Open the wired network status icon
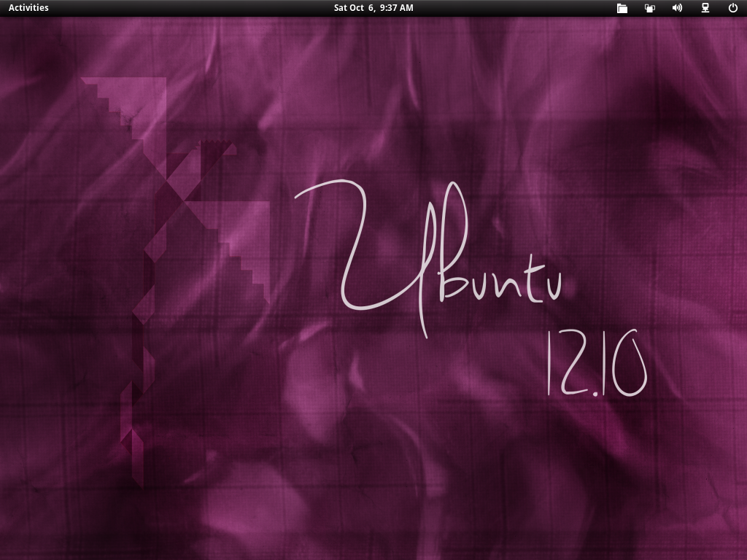The height and width of the screenshot is (560, 747). (705, 7)
